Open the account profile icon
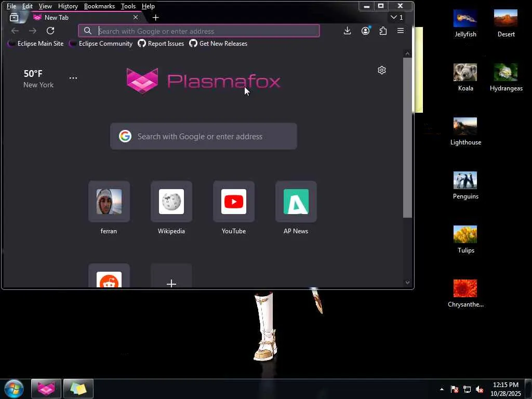Image resolution: width=532 pixels, height=399 pixels. point(365,31)
